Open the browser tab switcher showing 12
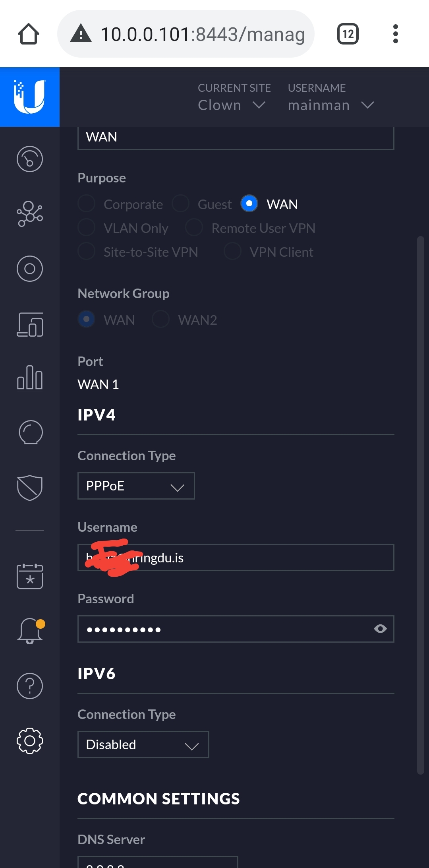Viewport: 429px width, 868px height. tap(348, 34)
